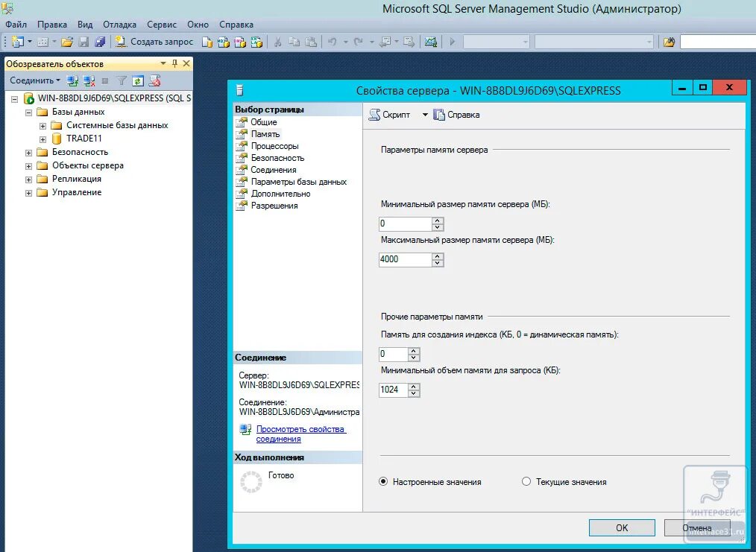Viewport: 756px width, 552px height.
Task: Click the Refresh icon in Object Explorer
Action: pyautogui.click(x=138, y=81)
